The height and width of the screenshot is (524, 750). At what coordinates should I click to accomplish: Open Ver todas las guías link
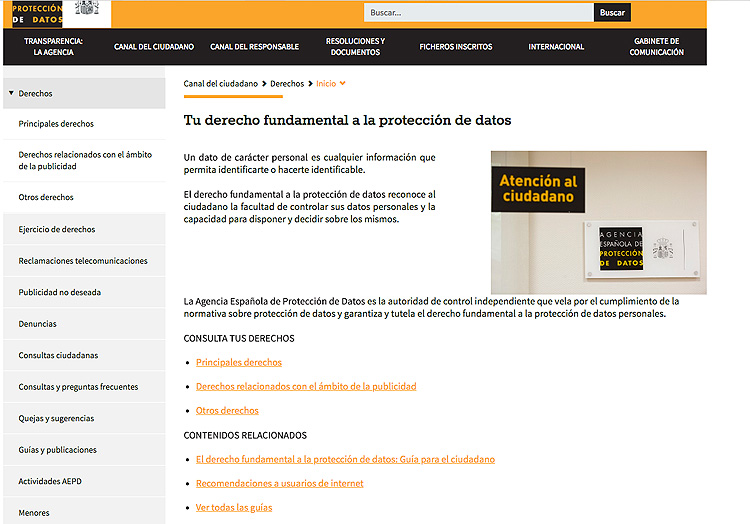(x=234, y=508)
